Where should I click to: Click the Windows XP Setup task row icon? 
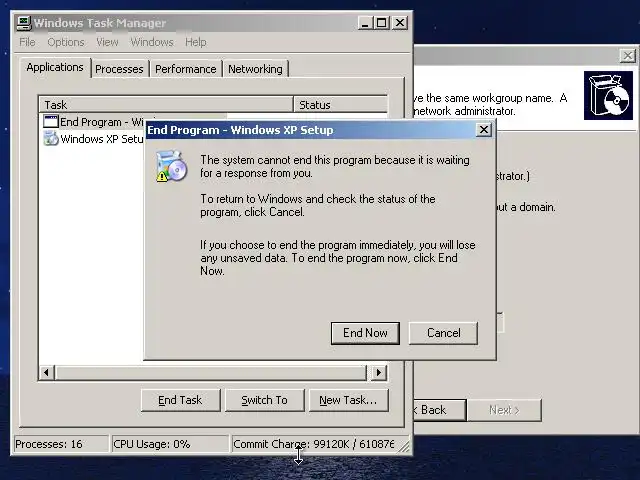51,139
